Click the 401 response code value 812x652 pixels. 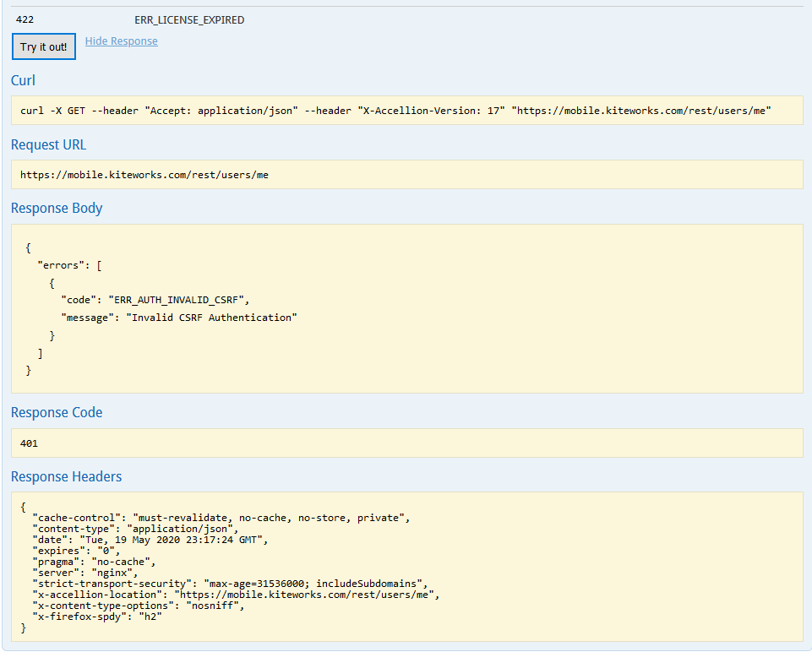30,443
